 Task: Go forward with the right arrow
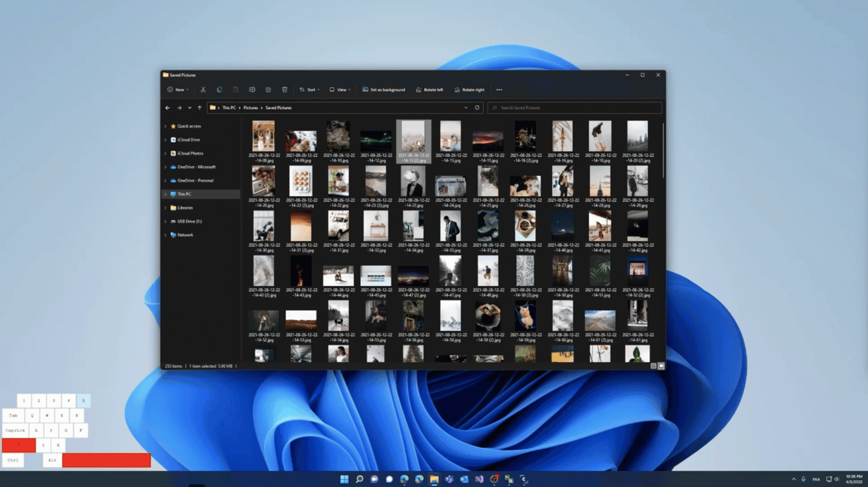179,108
